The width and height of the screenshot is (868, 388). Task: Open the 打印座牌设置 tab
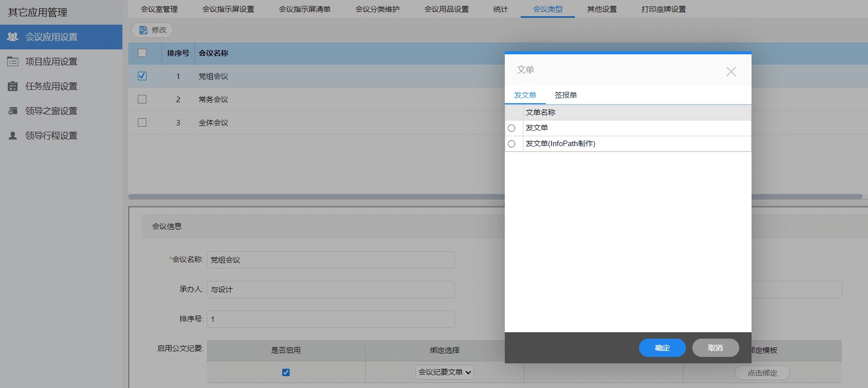pyautogui.click(x=664, y=9)
